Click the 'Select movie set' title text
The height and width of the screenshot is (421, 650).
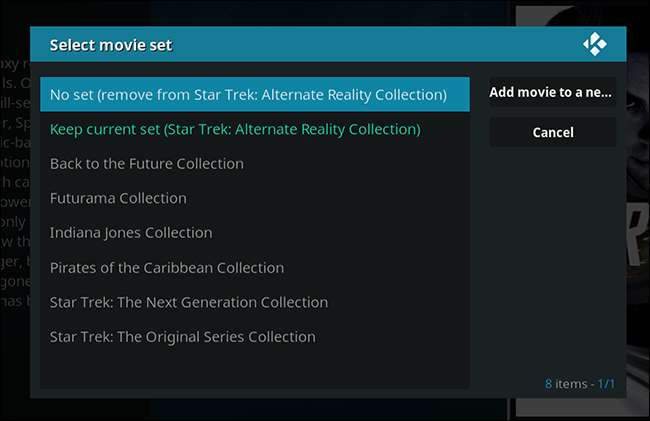(x=111, y=45)
